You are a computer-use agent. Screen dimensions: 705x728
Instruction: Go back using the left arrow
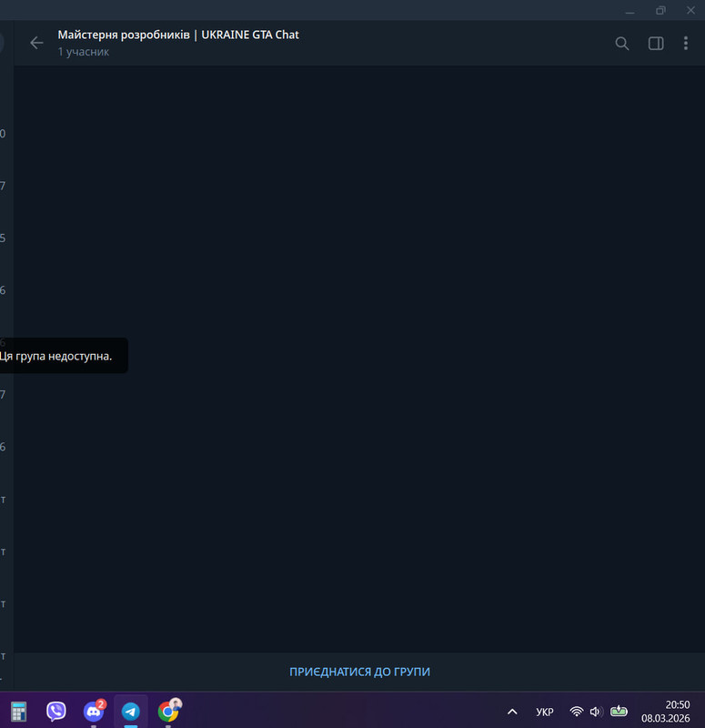pyautogui.click(x=36, y=43)
